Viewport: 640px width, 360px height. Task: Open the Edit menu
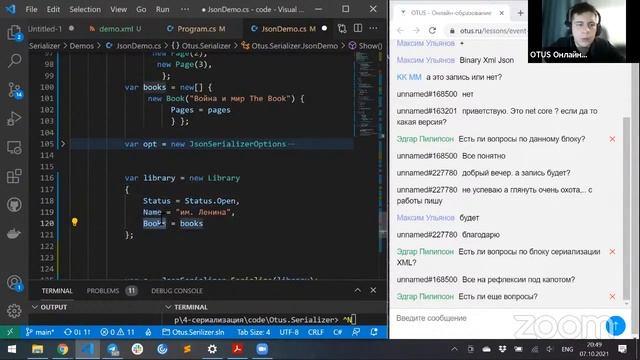click(x=53, y=9)
